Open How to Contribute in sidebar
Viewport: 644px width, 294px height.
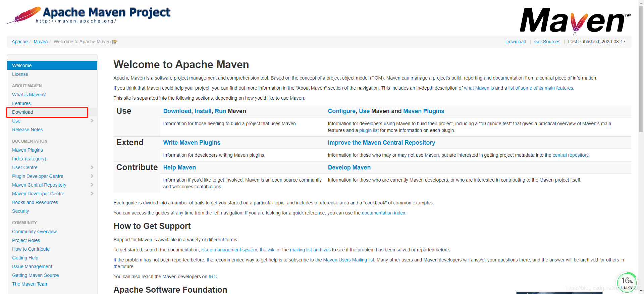pyautogui.click(x=31, y=249)
